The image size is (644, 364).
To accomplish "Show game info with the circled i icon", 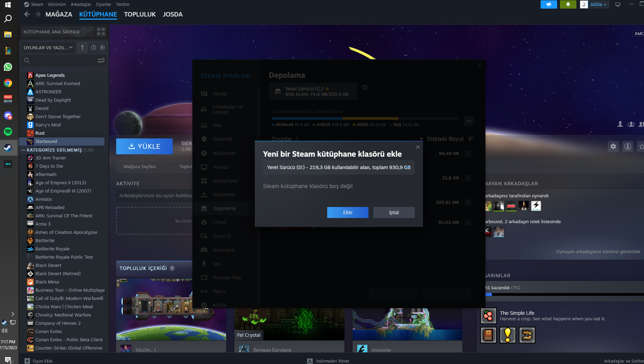I will click(x=628, y=146).
